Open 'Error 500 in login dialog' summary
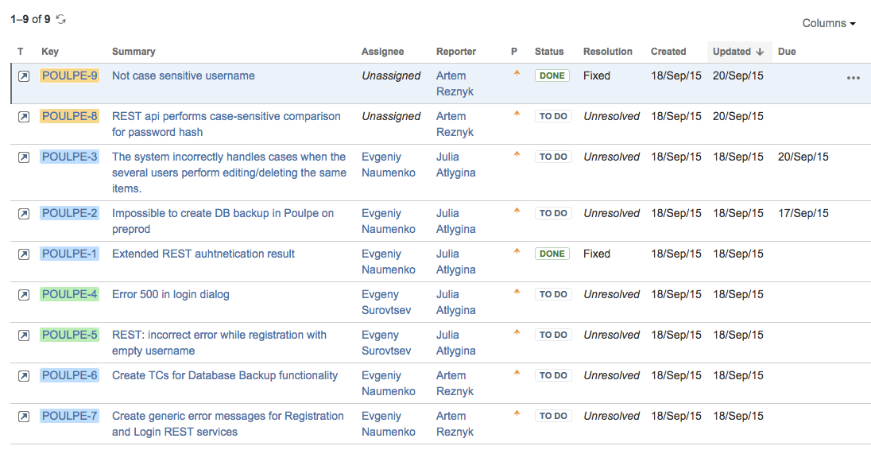Screen dimensions: 871x450 click(x=171, y=294)
